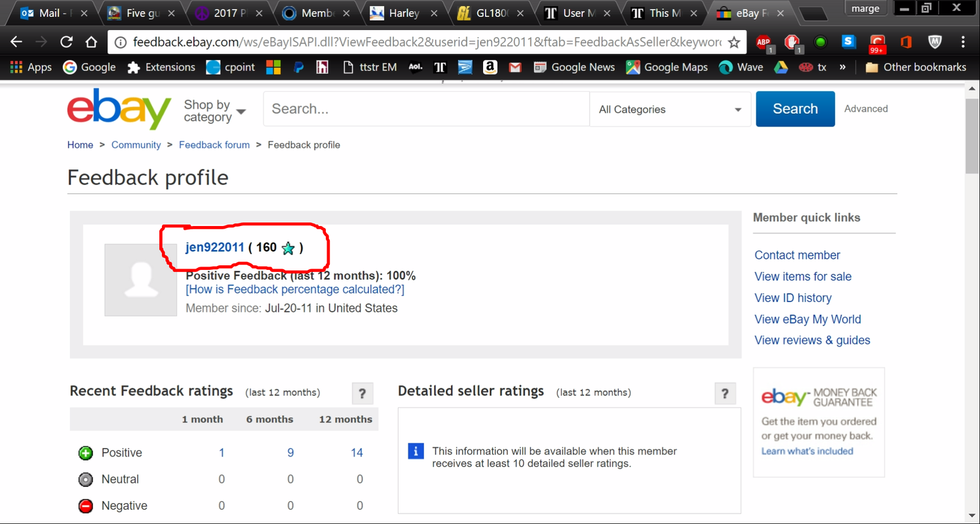Open the Feedback forum breadcrumb link

click(x=214, y=145)
